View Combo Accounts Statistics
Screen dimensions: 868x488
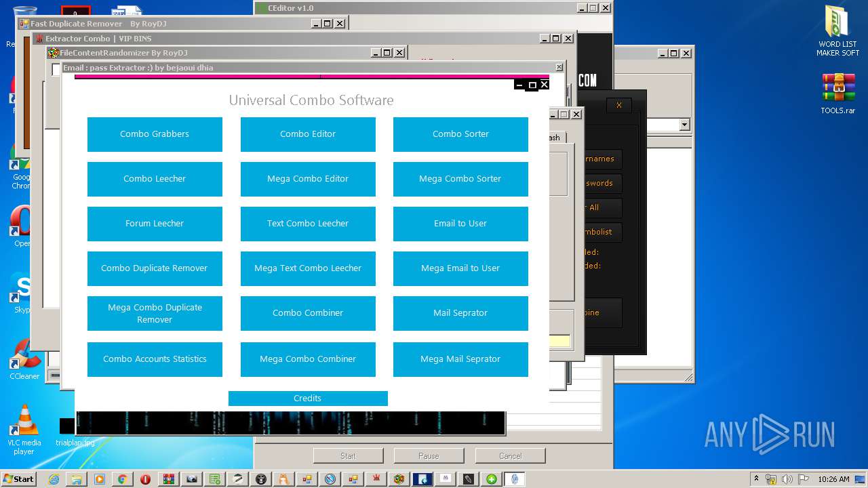[x=155, y=359]
